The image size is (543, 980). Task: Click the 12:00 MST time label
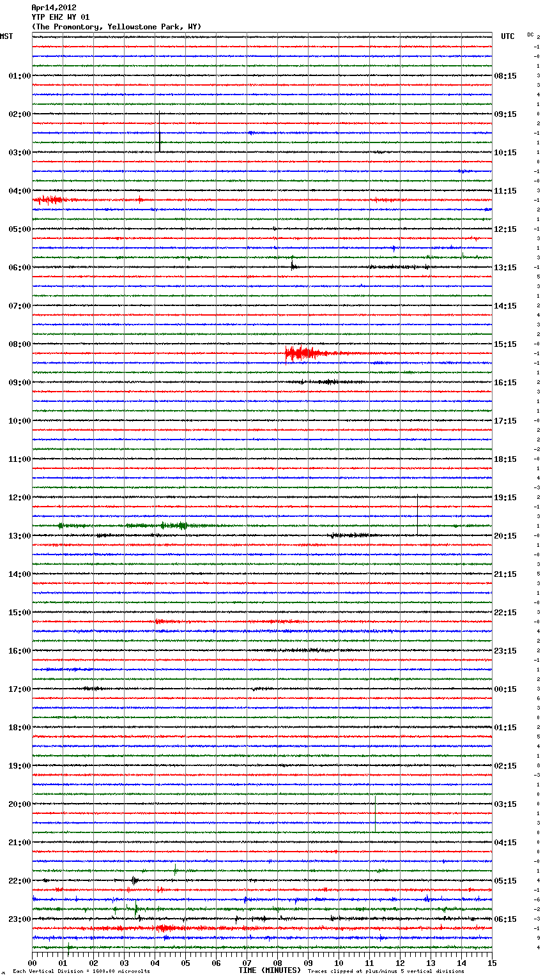tap(19, 498)
